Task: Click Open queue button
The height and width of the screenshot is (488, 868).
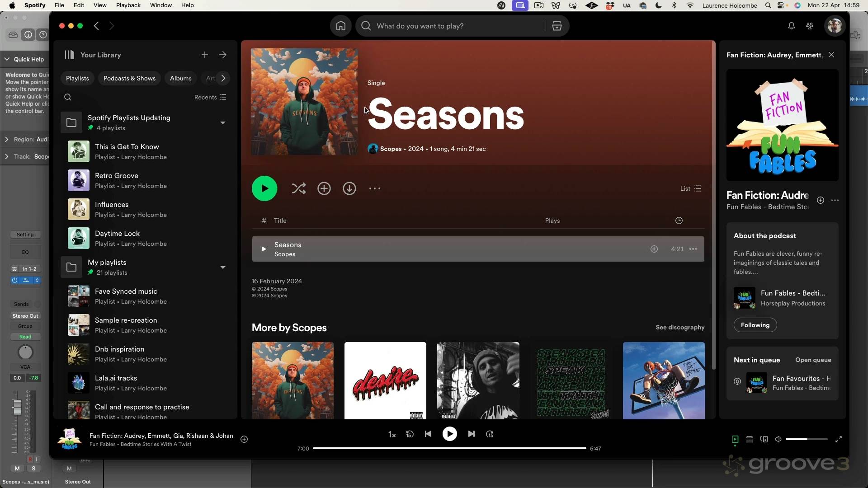Action: pyautogui.click(x=812, y=360)
